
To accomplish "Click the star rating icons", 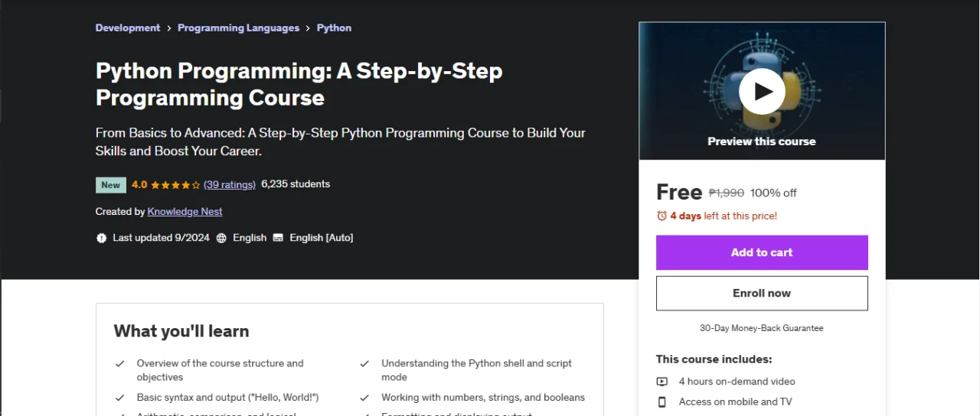I will (x=175, y=184).
